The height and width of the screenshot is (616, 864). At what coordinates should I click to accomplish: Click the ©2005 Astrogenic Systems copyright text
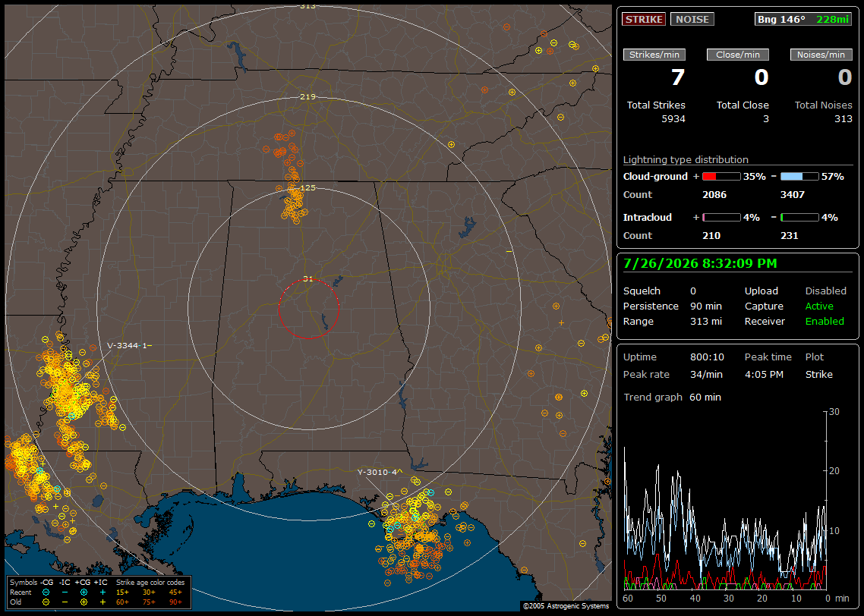tap(566, 606)
